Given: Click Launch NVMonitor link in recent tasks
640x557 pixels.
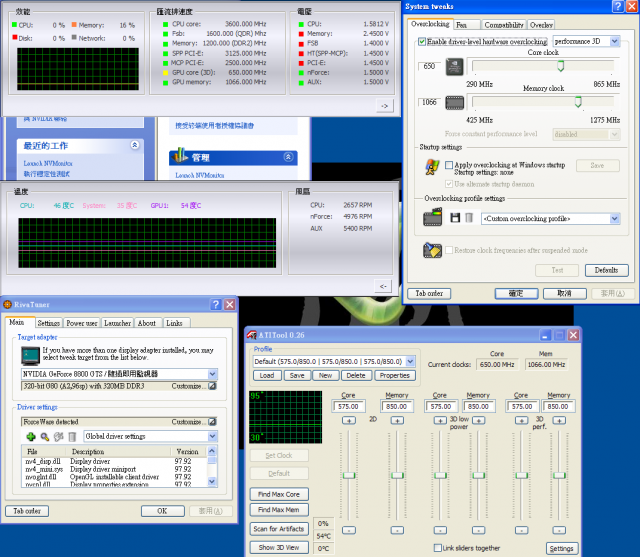Looking at the screenshot, I should (48, 163).
